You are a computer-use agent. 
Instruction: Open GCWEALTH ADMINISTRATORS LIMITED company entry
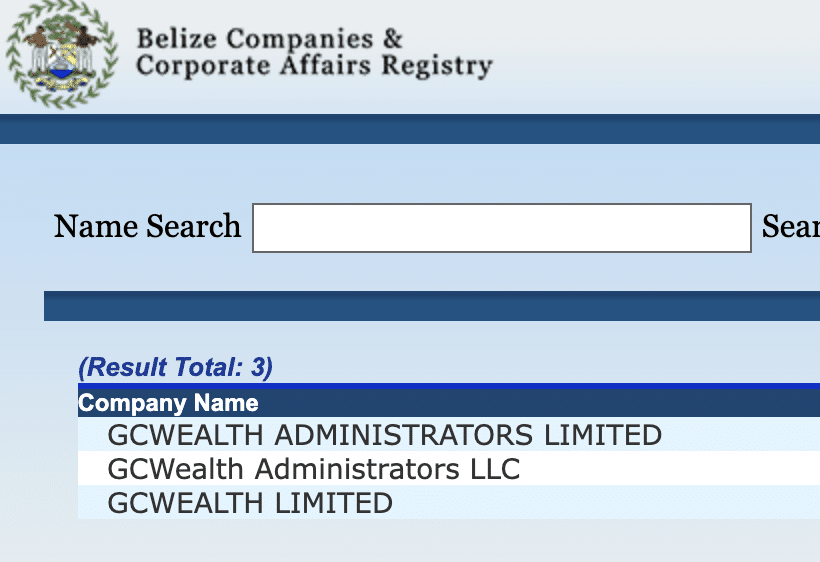click(x=385, y=435)
